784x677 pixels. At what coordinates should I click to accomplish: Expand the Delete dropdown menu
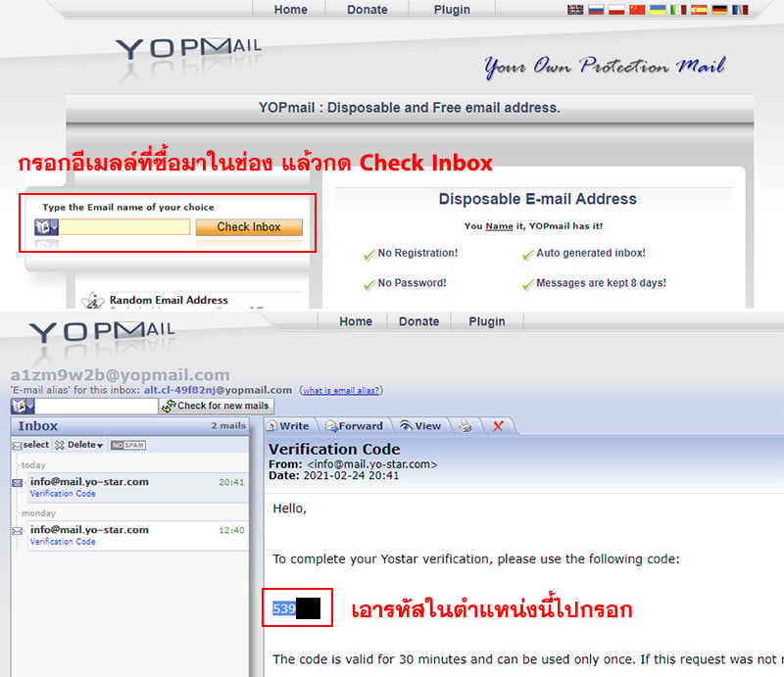(x=79, y=445)
